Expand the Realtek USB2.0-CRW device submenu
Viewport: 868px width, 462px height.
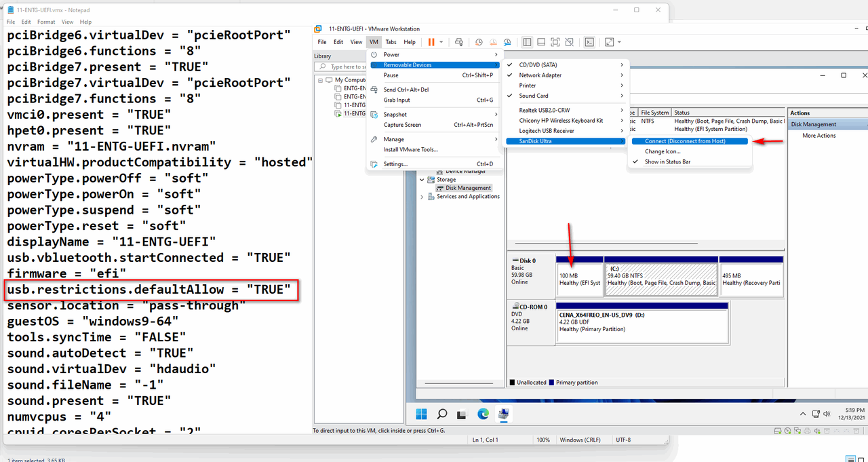click(x=566, y=110)
